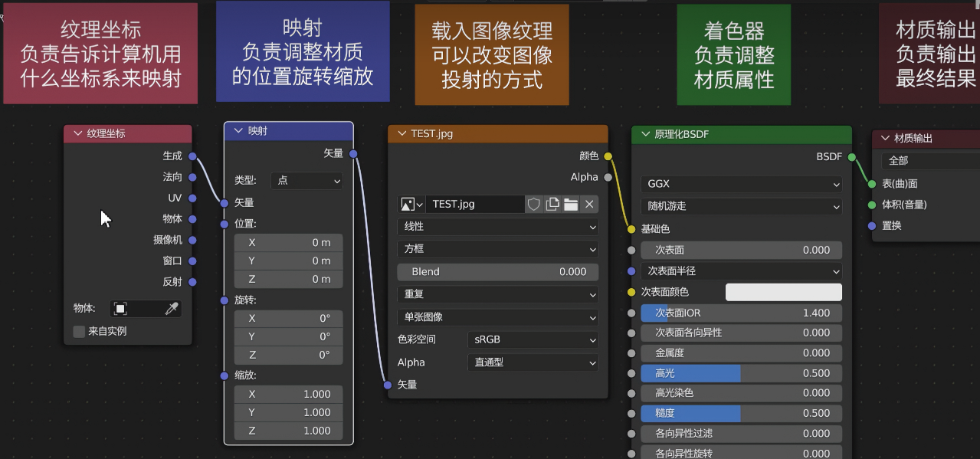The width and height of the screenshot is (980, 459).
Task: Click the new image copy icon
Action: (552, 205)
